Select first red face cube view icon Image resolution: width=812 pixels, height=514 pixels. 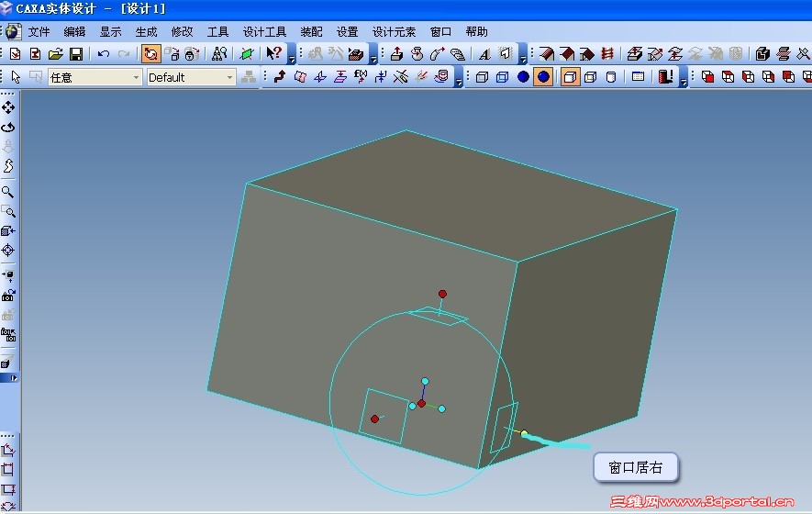pyautogui.click(x=707, y=77)
